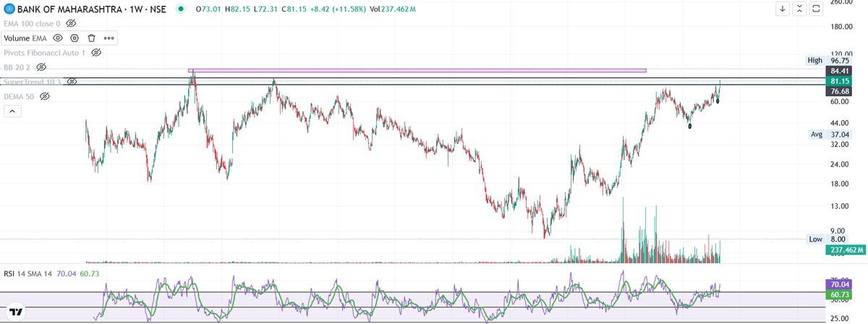Unhide the SuperTrend 10 3 indicator
The height and width of the screenshot is (324, 868).
[x=72, y=82]
